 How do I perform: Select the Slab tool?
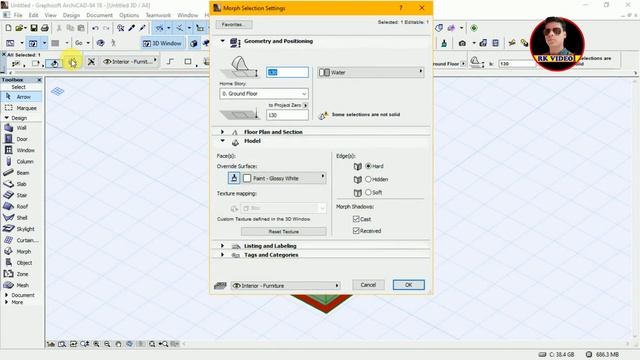(x=21, y=184)
